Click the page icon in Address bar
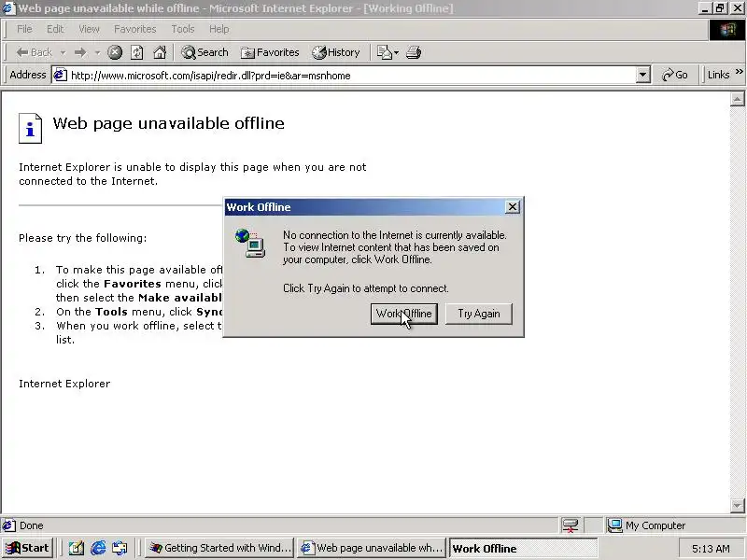Viewport: 747px width, 560px height. click(60, 75)
